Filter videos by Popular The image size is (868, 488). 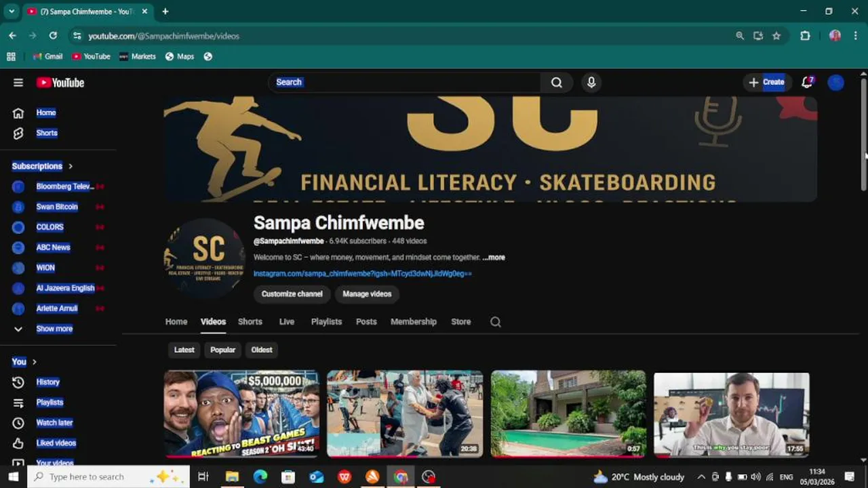[223, 350]
